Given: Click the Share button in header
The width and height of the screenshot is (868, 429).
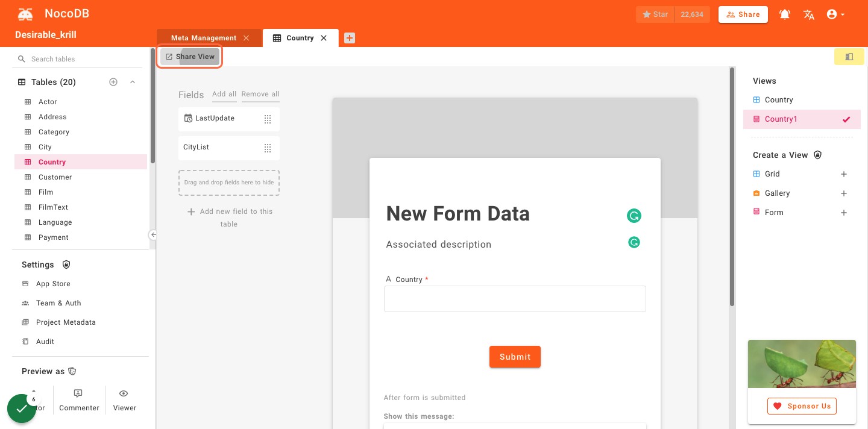Looking at the screenshot, I should 743,14.
